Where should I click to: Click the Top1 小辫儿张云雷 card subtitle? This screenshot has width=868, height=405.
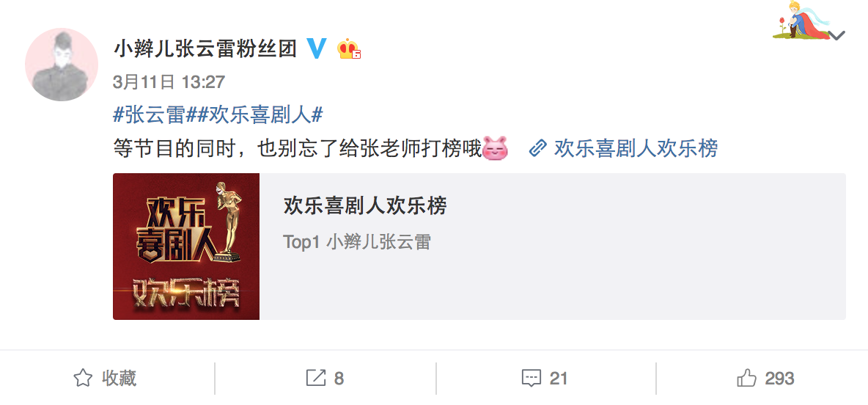point(357,242)
